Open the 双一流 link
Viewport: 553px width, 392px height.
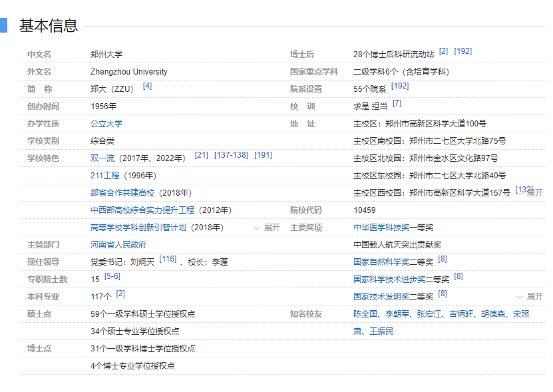tap(103, 158)
